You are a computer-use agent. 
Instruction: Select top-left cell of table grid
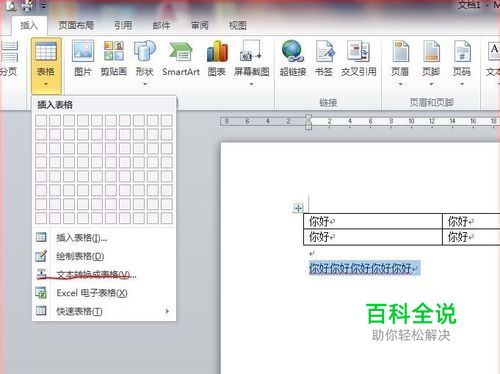pyautogui.click(x=41, y=120)
